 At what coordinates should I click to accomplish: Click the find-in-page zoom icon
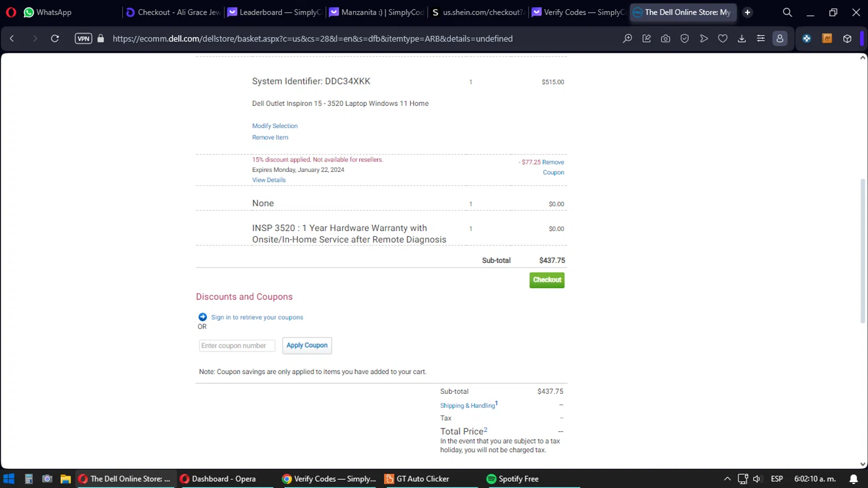[x=627, y=38]
